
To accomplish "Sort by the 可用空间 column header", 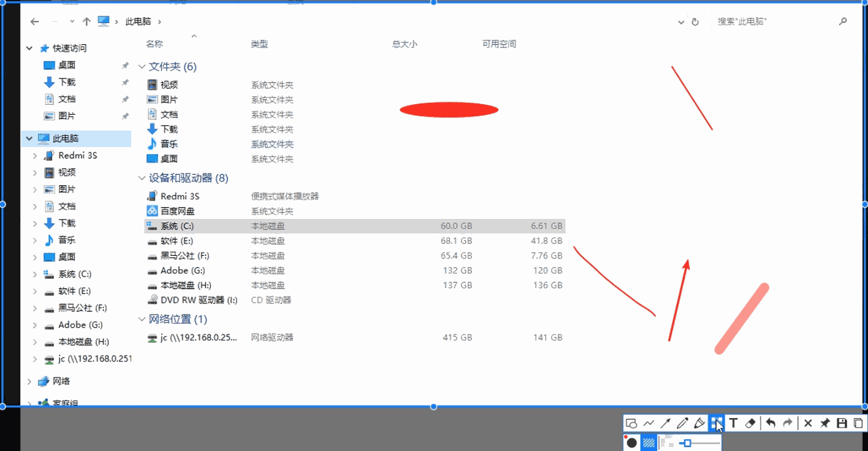I will (499, 44).
